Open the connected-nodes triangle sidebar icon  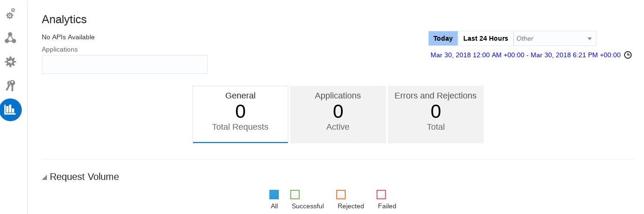[10, 38]
